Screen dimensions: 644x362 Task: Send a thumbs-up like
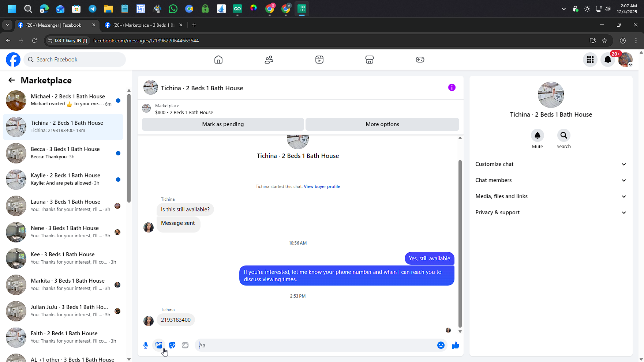455,345
